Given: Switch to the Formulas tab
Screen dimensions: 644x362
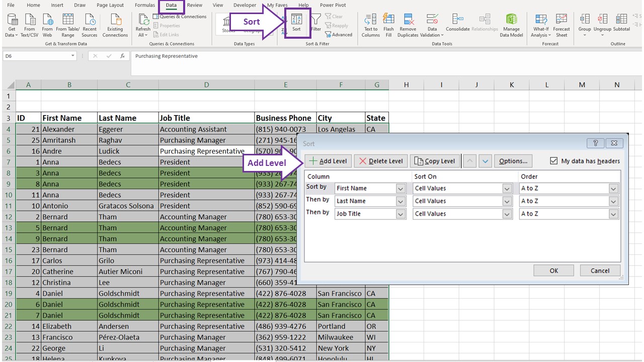Looking at the screenshot, I should (x=145, y=5).
